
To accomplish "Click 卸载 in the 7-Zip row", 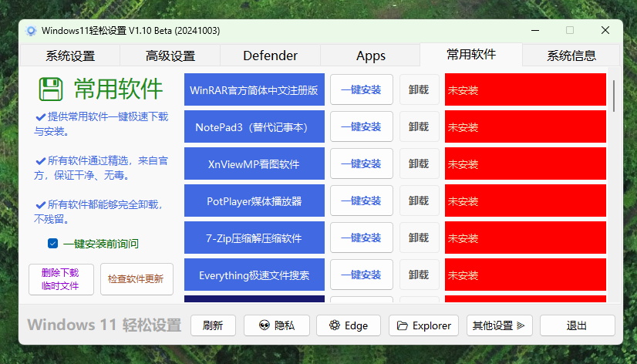I will 419,238.
